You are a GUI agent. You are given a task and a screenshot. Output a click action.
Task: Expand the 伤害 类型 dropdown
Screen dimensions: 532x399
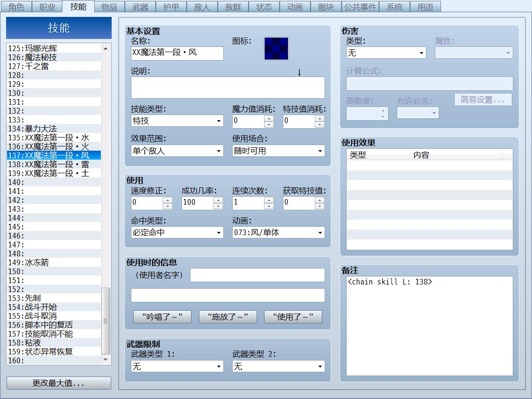(x=386, y=53)
